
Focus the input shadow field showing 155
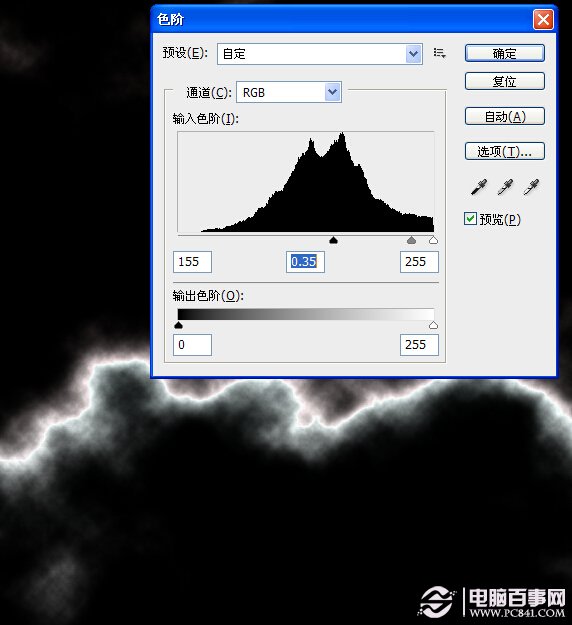pos(192,262)
